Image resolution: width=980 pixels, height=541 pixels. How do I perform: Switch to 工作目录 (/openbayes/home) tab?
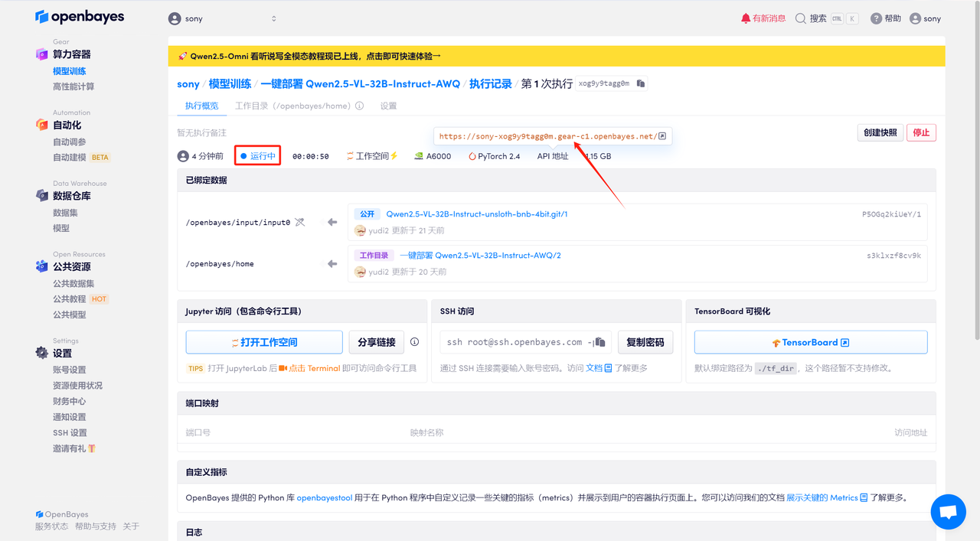click(x=292, y=106)
